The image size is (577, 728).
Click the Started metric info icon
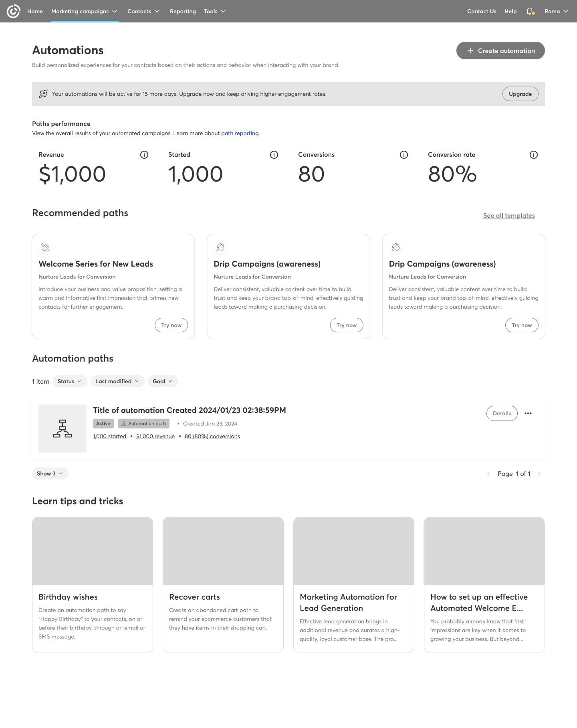pos(274,155)
